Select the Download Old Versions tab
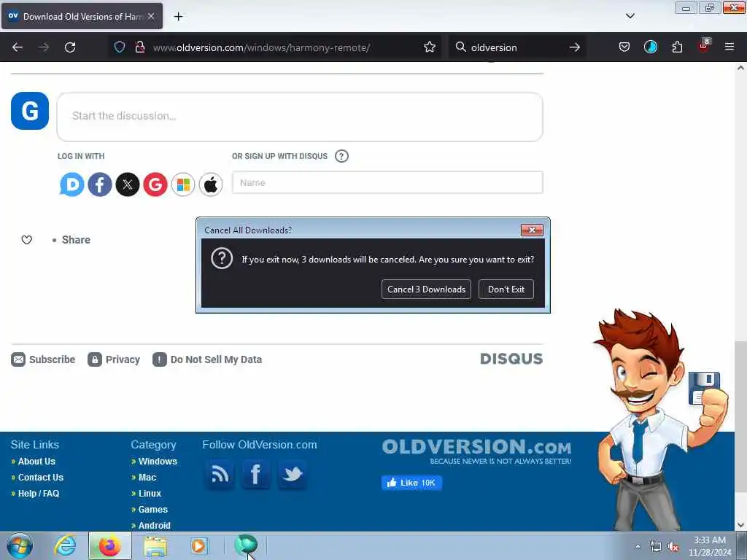 pos(82,16)
